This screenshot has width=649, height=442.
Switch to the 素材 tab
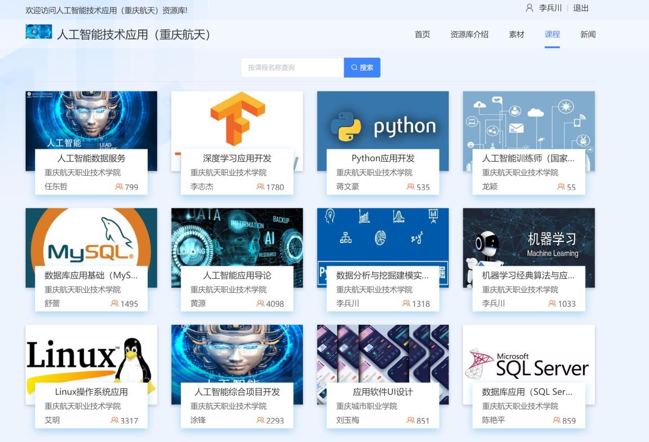517,34
